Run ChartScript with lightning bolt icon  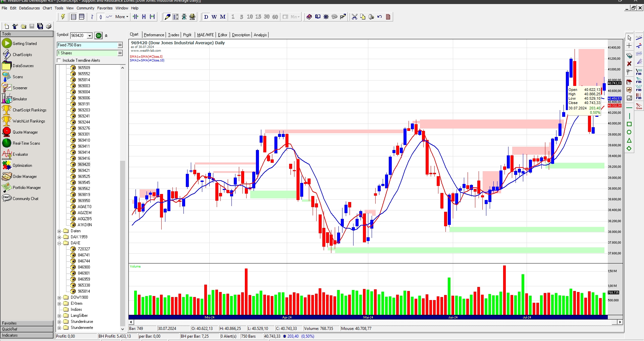(63, 17)
